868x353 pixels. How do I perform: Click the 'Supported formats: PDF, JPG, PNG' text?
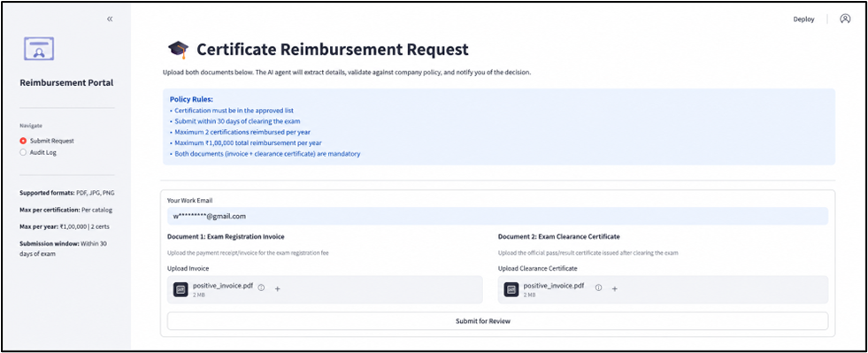(x=67, y=193)
